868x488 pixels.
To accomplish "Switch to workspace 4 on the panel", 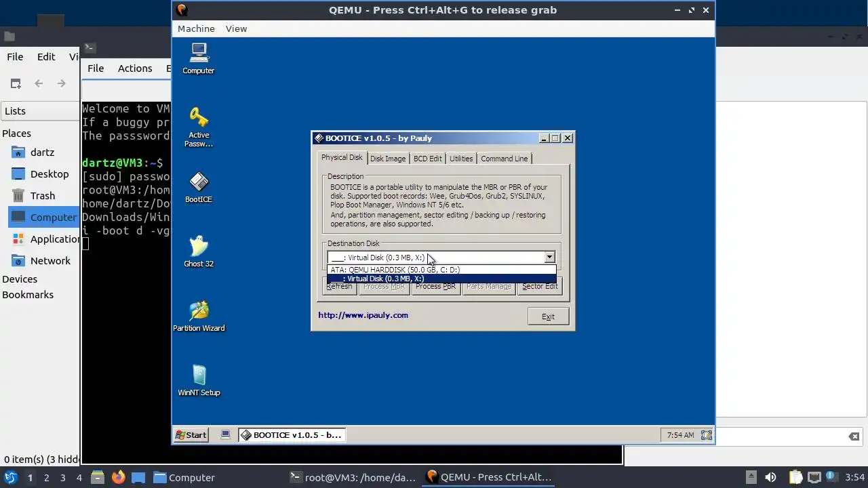I will pyautogui.click(x=79, y=478).
